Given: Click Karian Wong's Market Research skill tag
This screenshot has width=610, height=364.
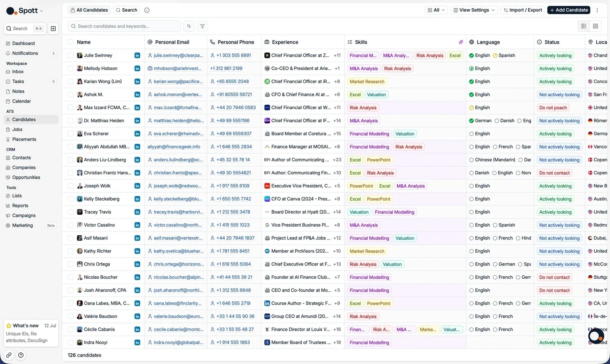Looking at the screenshot, I should pos(367,81).
